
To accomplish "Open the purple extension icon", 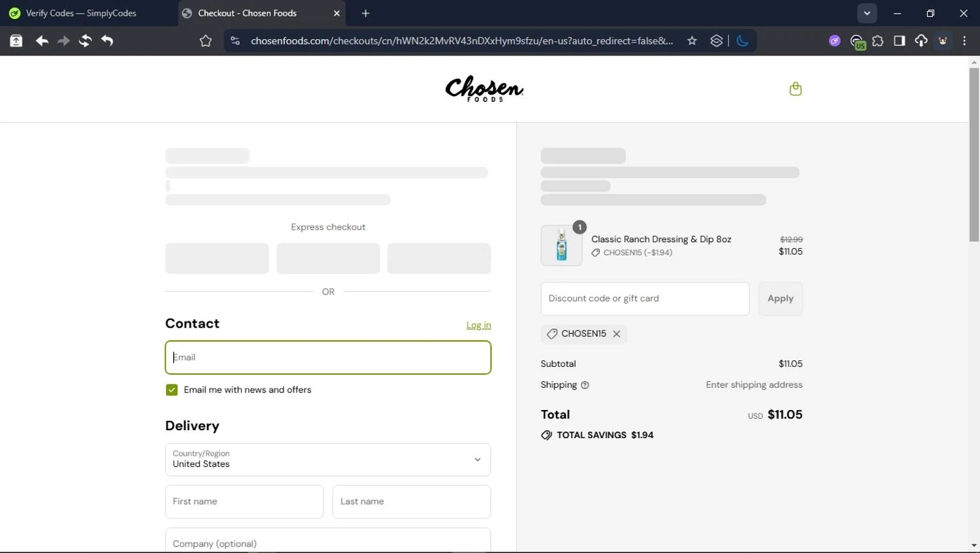I will coord(835,40).
